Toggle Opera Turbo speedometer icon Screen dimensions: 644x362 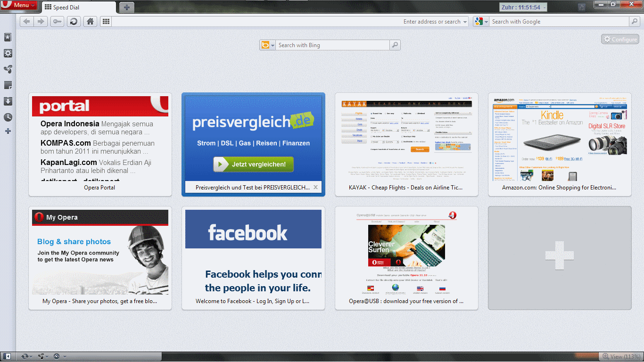pos(57,356)
